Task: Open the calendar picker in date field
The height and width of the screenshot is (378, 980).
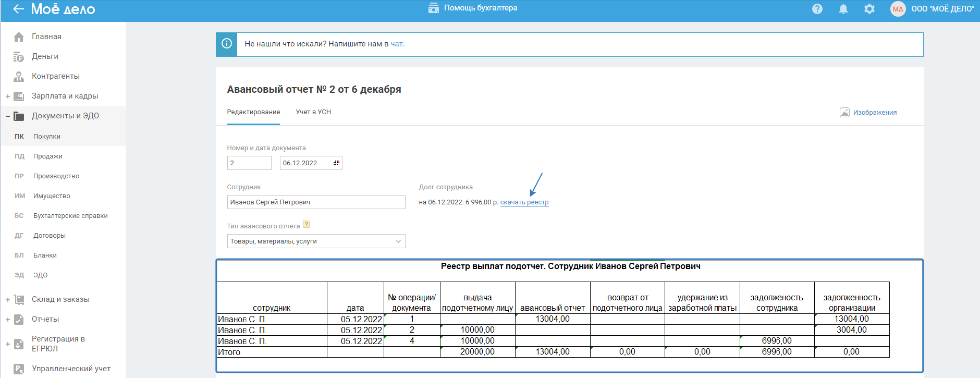Action: [x=336, y=163]
